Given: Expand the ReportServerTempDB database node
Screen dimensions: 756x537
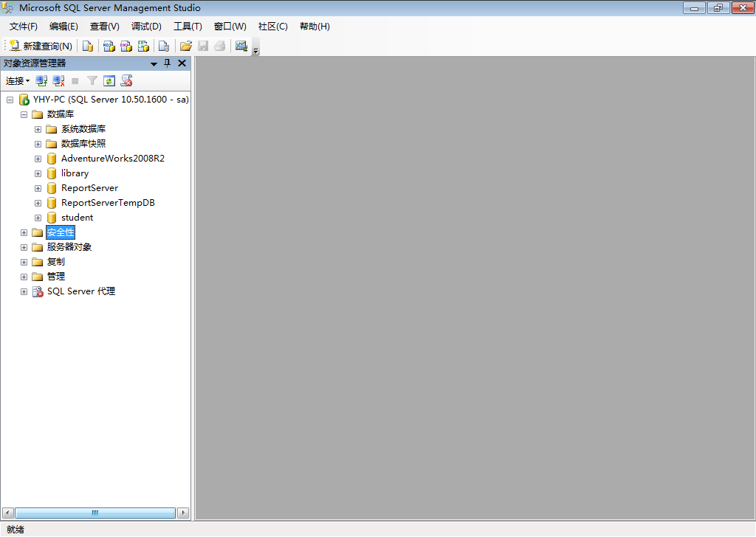Looking at the screenshot, I should (38, 204).
